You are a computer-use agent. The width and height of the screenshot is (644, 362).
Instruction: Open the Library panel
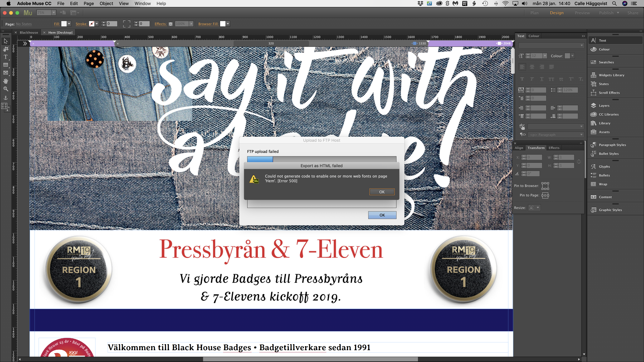point(615,123)
